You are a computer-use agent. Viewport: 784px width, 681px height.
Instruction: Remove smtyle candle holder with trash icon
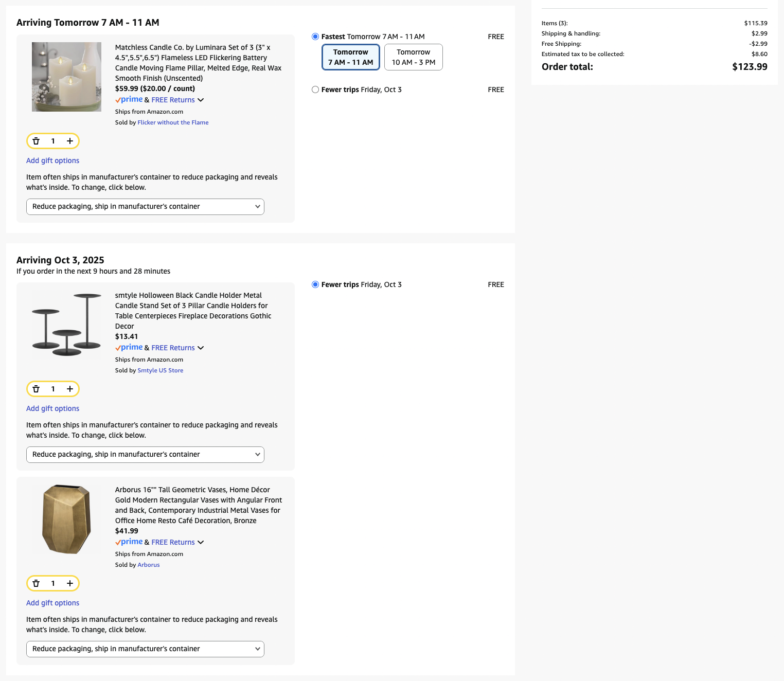(36, 389)
